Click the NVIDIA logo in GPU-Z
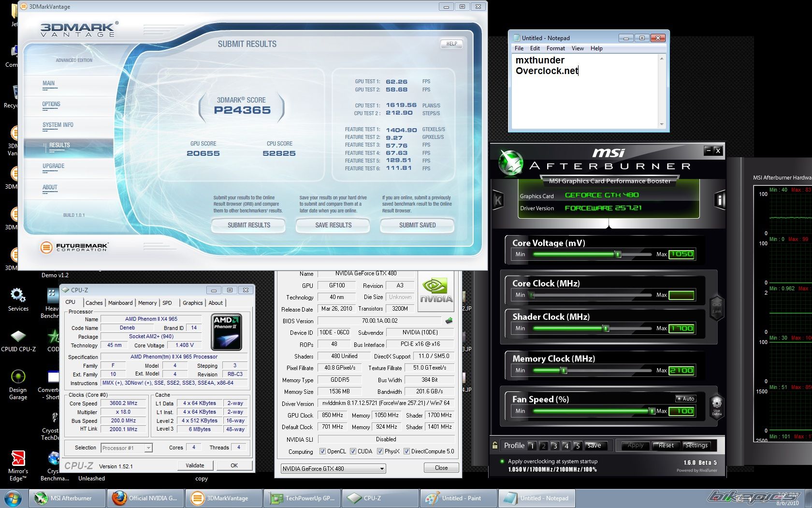Screen dimensions: 812x508 tap(436, 291)
